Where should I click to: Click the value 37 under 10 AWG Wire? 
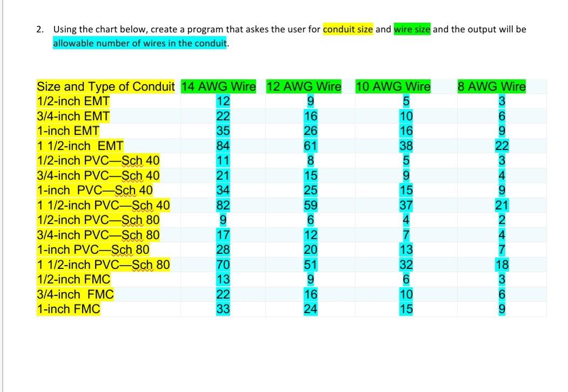(x=407, y=205)
